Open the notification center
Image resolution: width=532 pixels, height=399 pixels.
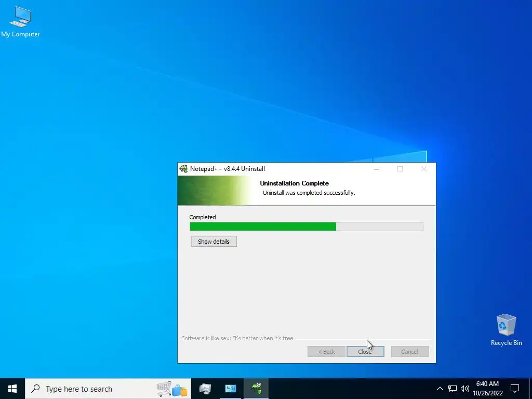point(515,389)
